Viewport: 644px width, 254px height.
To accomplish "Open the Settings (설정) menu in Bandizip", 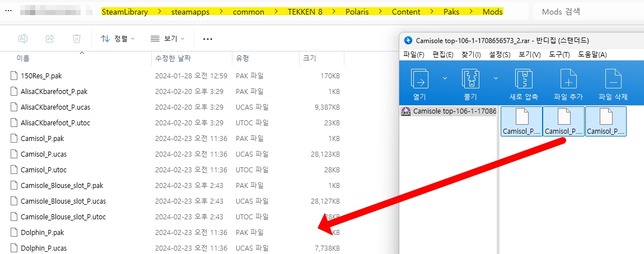I will tap(500, 54).
